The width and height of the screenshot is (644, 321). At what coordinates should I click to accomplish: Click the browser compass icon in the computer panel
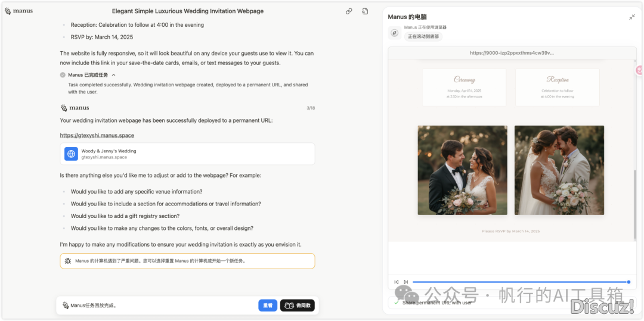[x=394, y=33]
